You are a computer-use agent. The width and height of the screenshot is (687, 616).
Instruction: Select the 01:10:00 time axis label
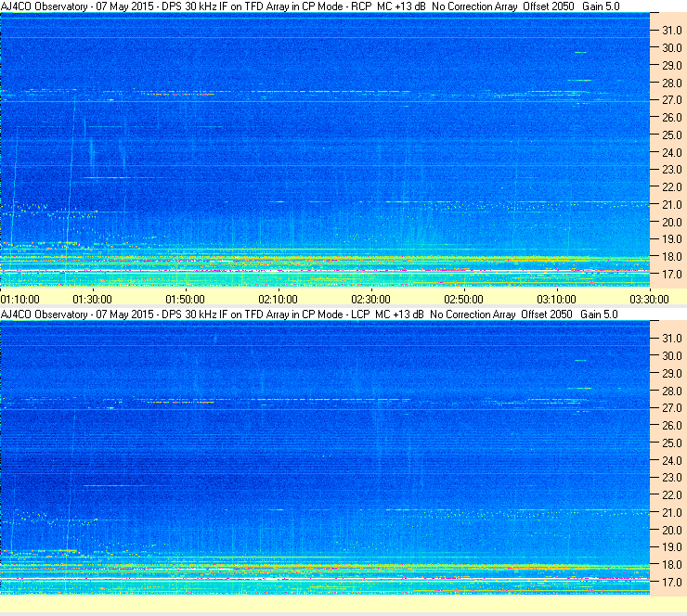(20, 300)
